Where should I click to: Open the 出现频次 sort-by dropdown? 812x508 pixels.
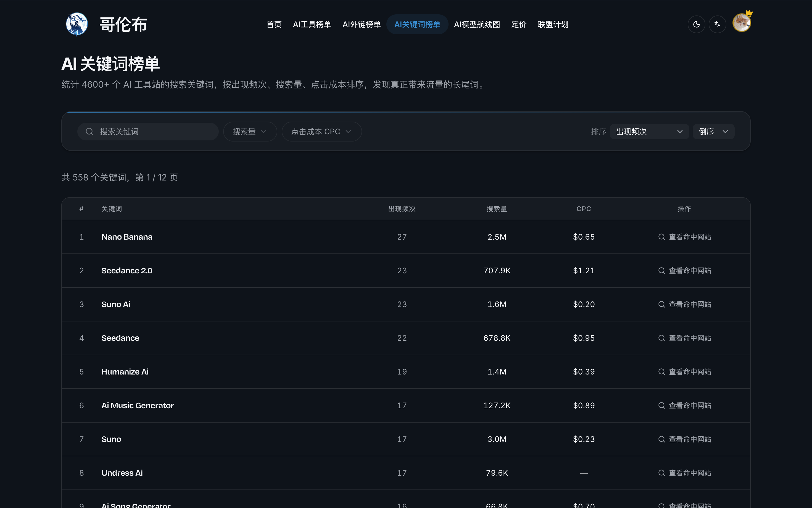coord(649,131)
